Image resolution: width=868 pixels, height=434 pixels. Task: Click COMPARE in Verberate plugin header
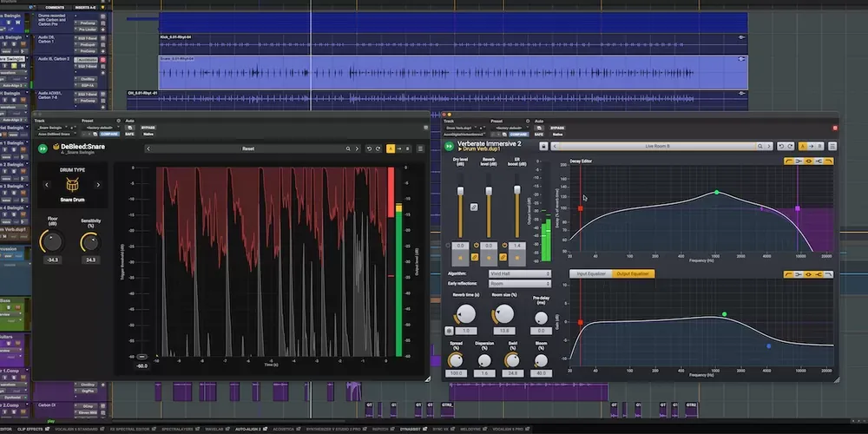click(x=518, y=134)
